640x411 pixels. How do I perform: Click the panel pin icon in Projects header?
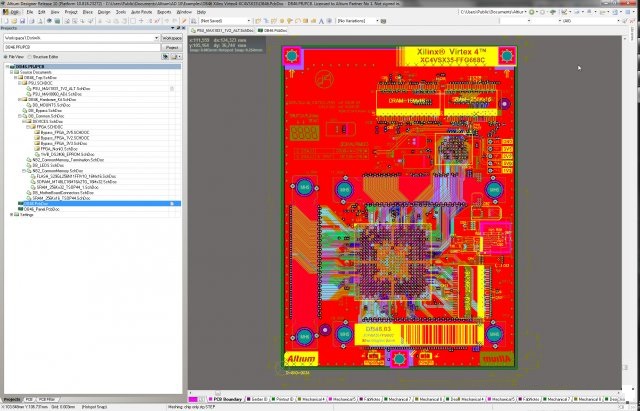point(178,28)
